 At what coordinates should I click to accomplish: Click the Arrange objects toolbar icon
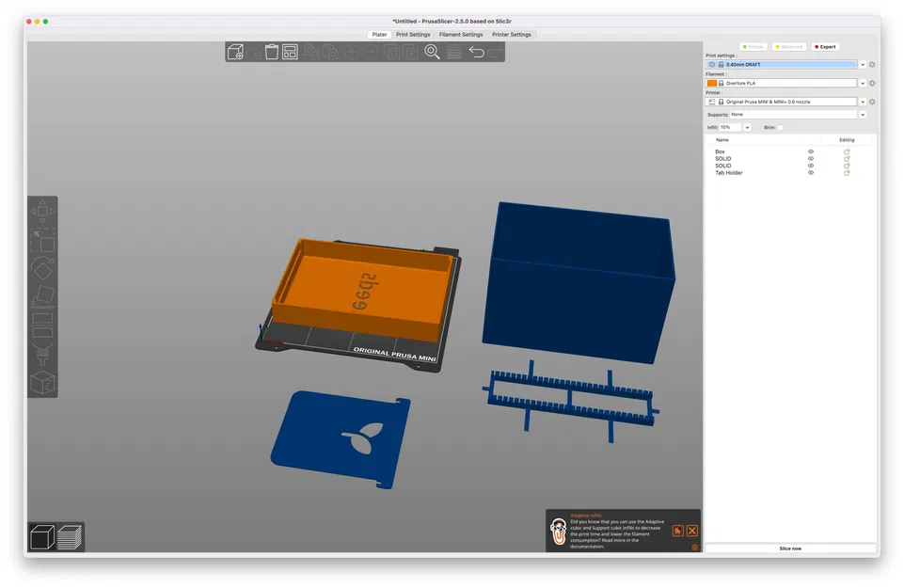[290, 52]
